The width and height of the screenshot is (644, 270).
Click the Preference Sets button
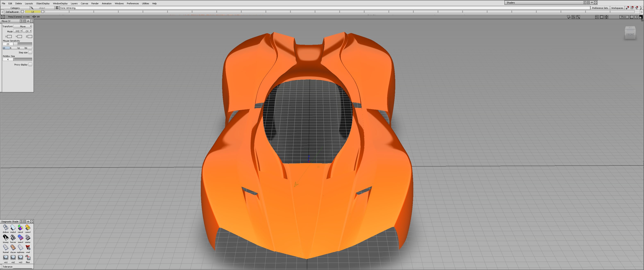[600, 8]
